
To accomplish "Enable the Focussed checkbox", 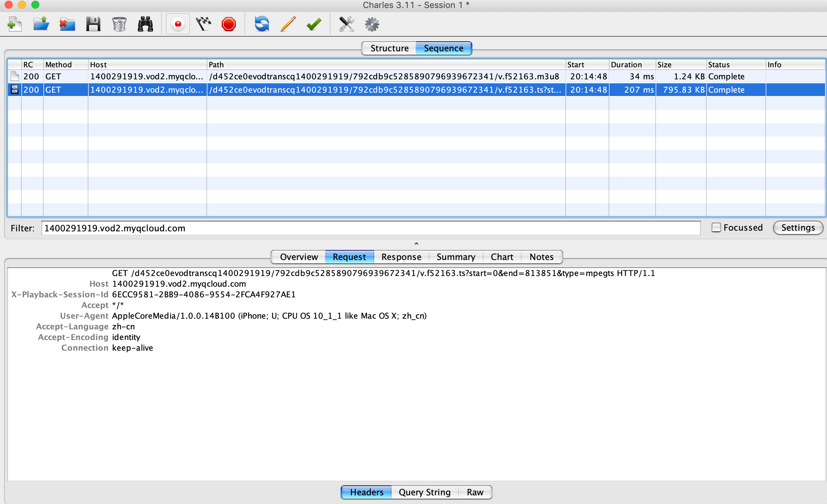I will pos(716,228).
